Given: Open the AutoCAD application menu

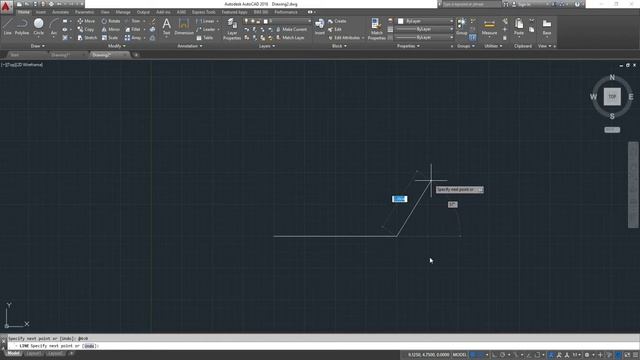Looking at the screenshot, I should pyautogui.click(x=6, y=7).
